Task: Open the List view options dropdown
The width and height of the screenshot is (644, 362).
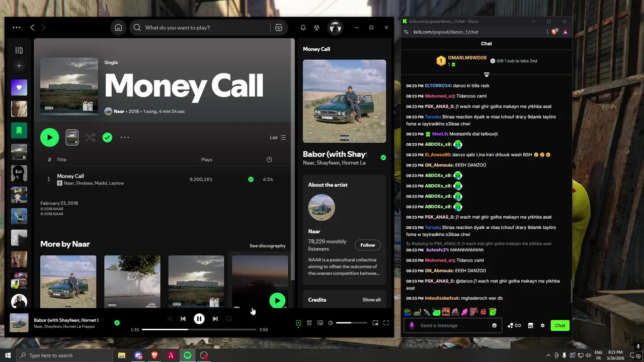Action: click(x=278, y=137)
